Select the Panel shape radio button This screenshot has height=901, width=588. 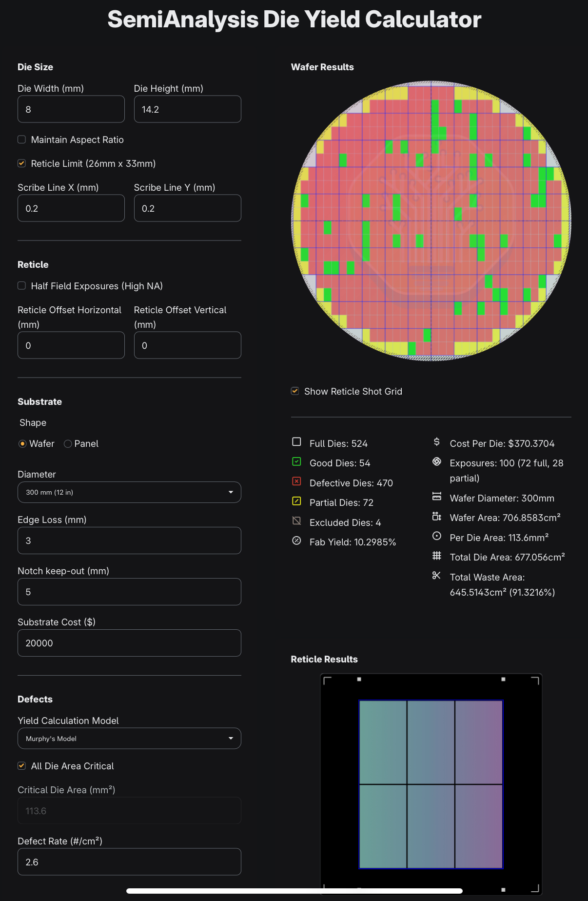(68, 444)
